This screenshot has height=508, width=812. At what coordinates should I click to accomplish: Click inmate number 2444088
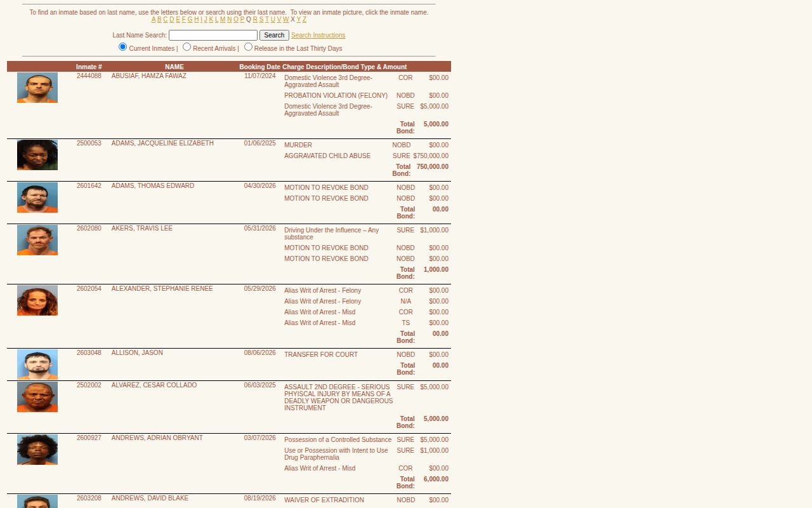pos(89,76)
